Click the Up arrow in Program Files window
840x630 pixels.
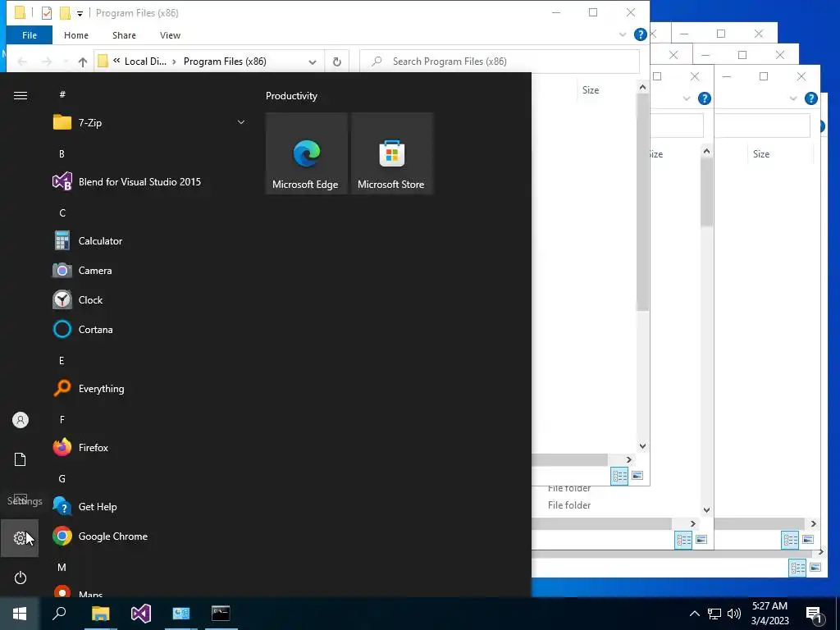(83, 62)
